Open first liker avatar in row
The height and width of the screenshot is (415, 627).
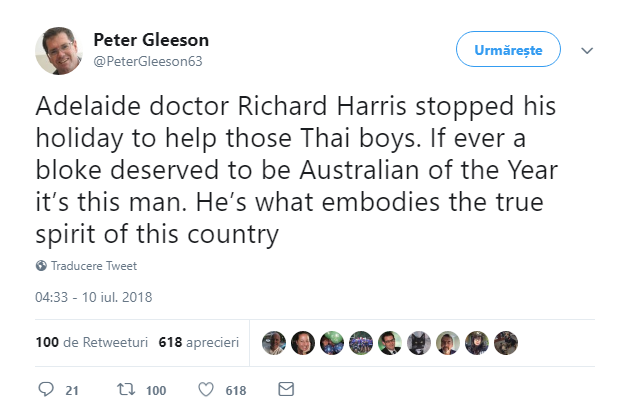(274, 343)
